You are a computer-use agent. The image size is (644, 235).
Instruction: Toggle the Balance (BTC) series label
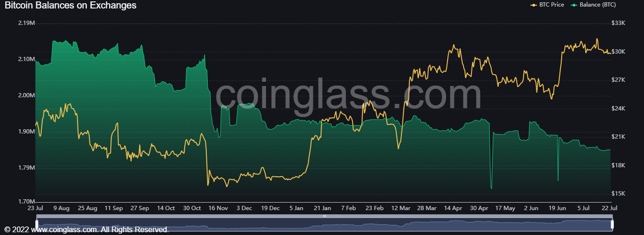[598, 5]
